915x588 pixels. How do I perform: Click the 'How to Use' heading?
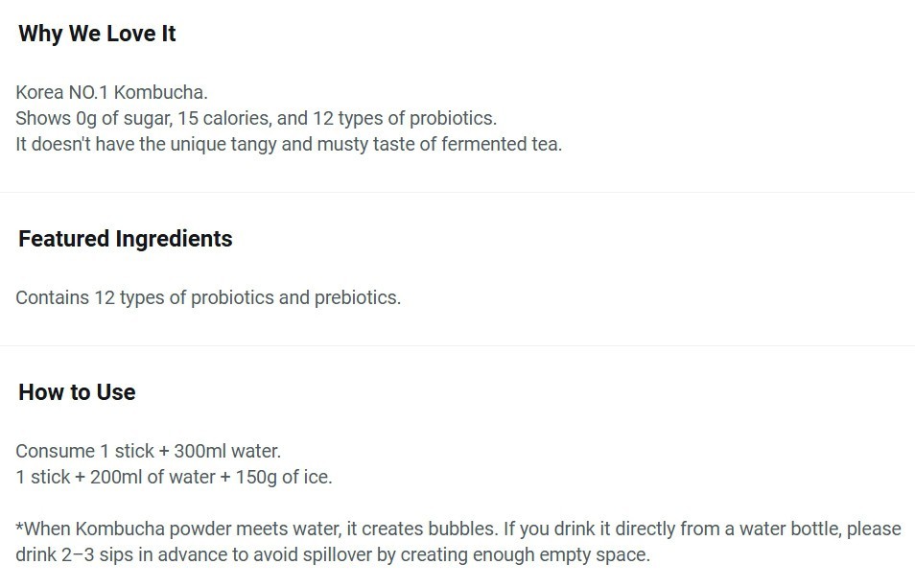[77, 392]
